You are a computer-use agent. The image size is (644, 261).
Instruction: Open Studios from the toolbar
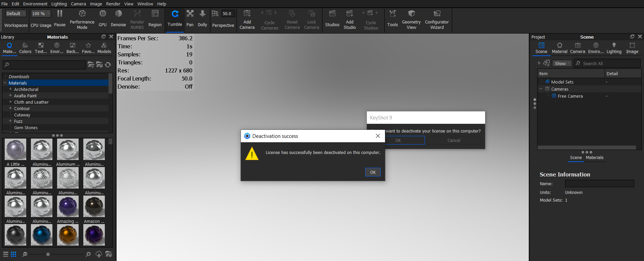pos(332,18)
